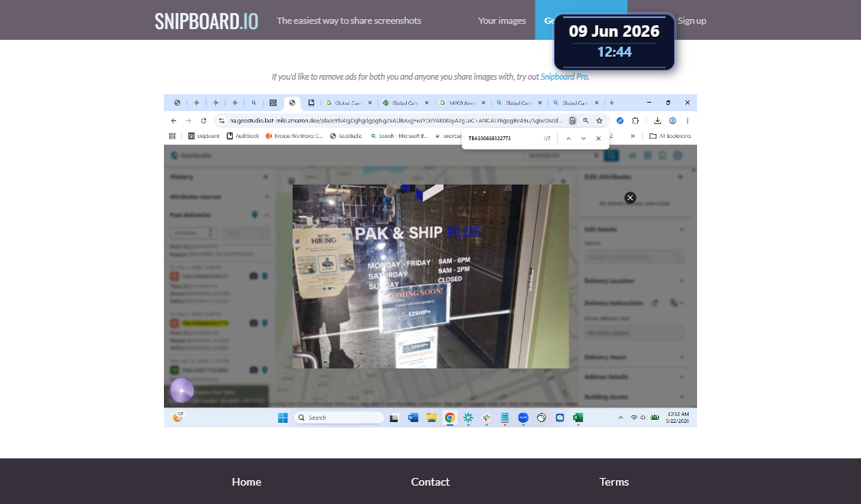Open the Your images page
The image size is (861, 504).
point(502,21)
